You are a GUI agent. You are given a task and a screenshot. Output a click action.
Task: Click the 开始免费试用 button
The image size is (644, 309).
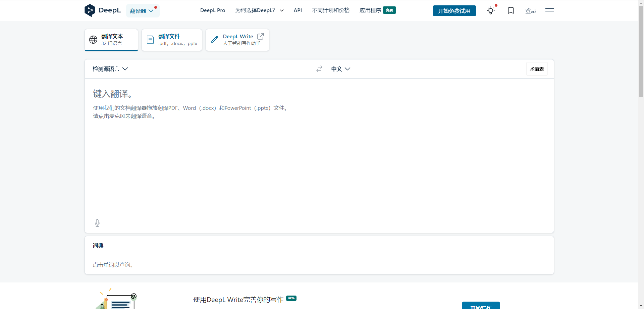pos(454,11)
